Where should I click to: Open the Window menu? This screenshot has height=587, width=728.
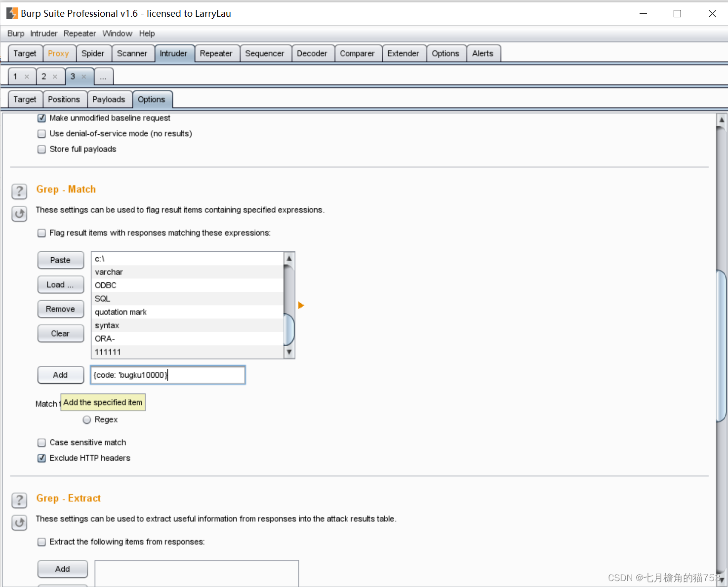point(117,34)
